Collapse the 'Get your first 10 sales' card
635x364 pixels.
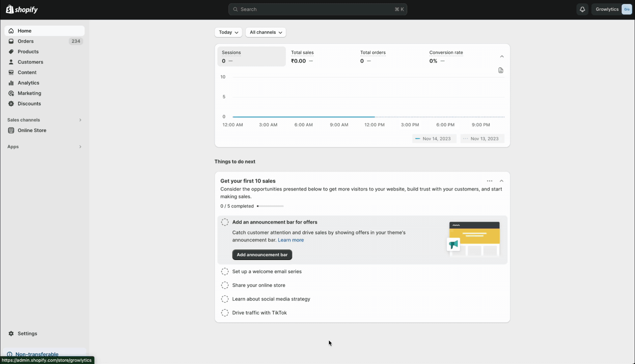coord(501,181)
